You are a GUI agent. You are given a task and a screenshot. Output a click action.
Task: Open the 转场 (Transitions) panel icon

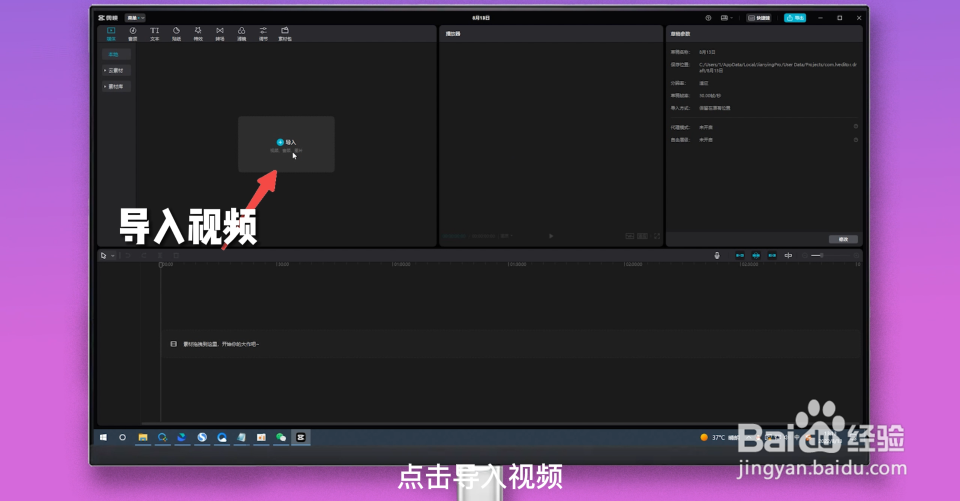click(220, 31)
